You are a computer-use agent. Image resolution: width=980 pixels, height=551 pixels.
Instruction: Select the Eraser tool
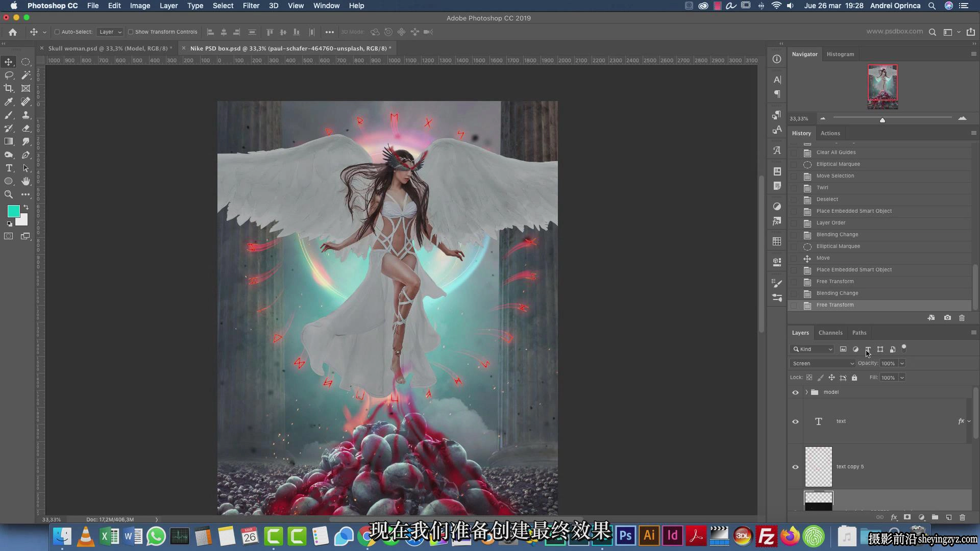26,128
